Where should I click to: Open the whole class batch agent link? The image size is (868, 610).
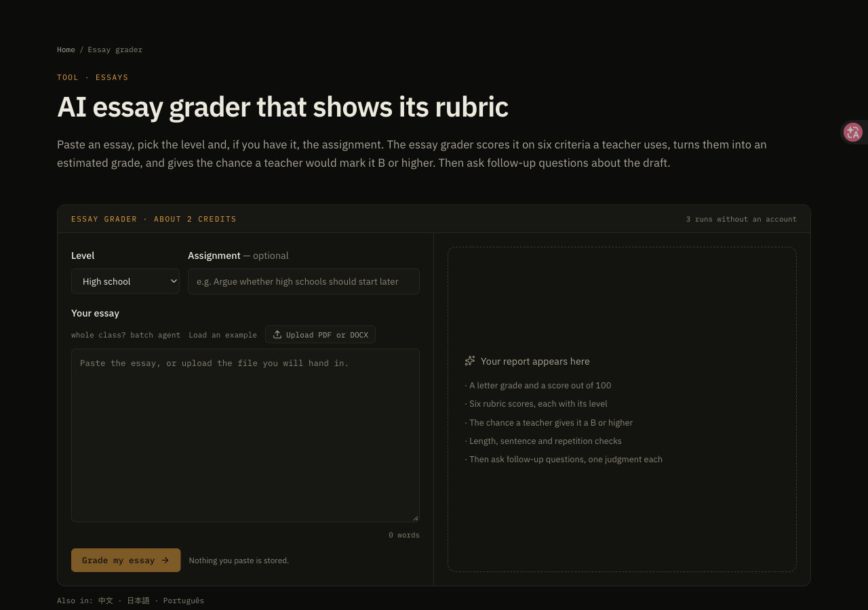tap(125, 335)
